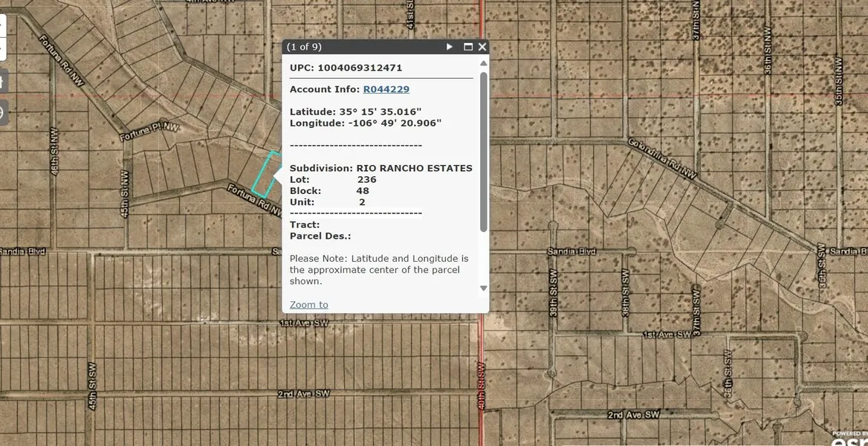Return map to default home extent
The image size is (868, 446).
coord(2,80)
